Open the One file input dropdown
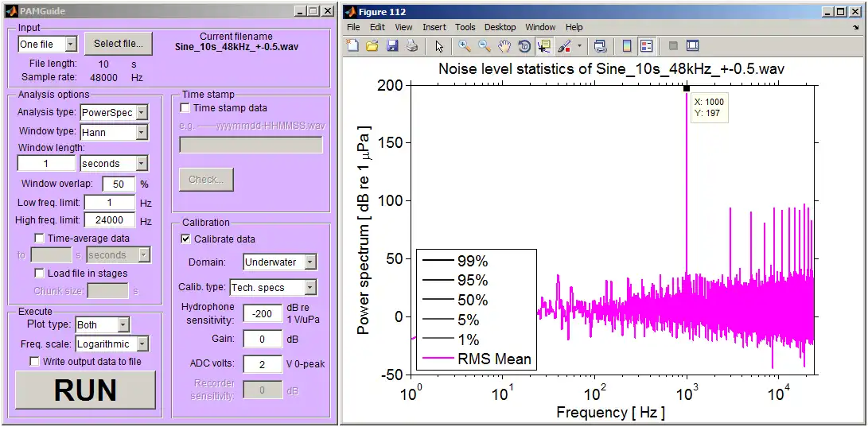The width and height of the screenshot is (868, 427). [x=49, y=44]
